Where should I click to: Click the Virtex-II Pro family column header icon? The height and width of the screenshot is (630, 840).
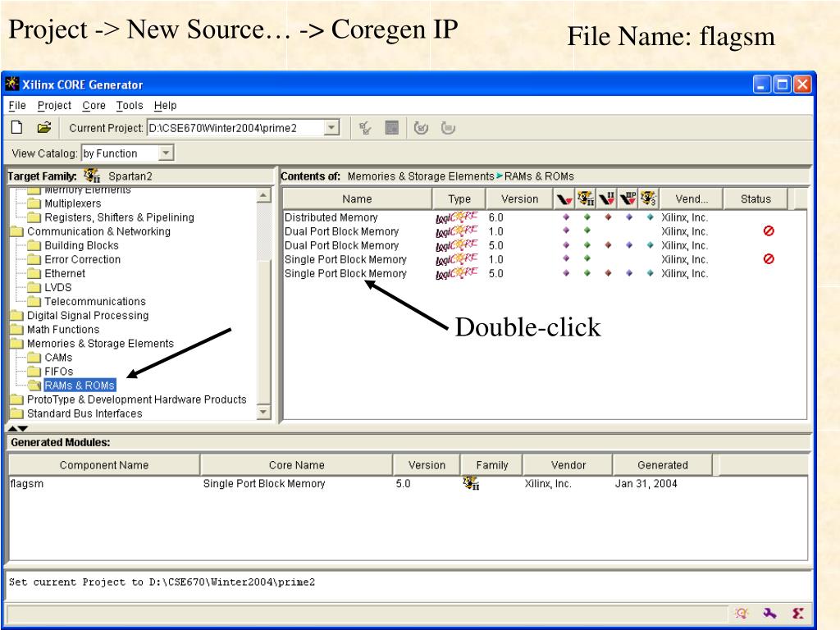(628, 199)
